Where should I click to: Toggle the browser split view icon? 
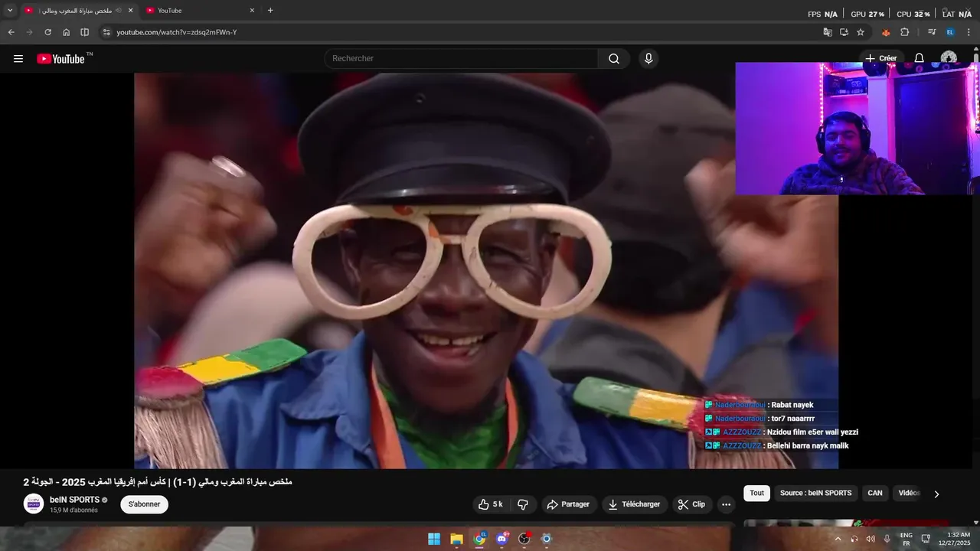pos(84,32)
